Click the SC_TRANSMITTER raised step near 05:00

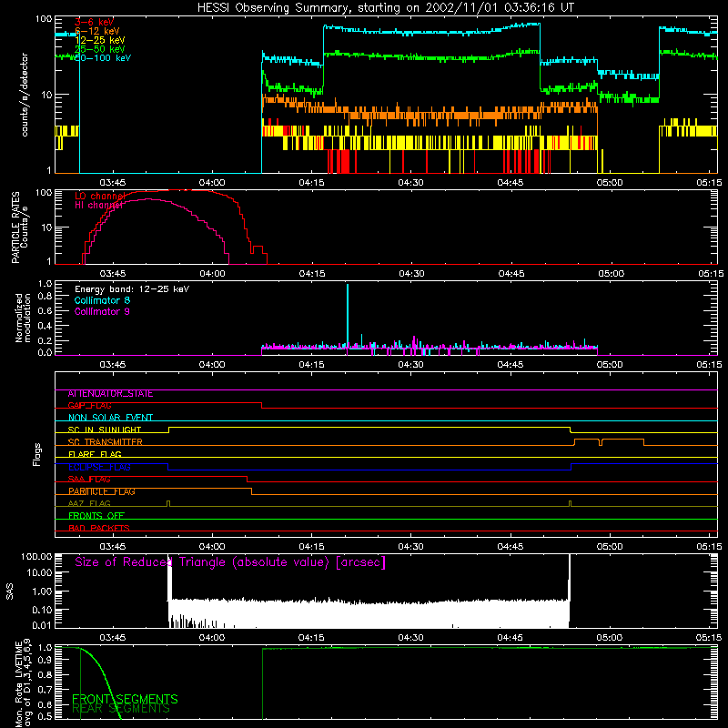609,441
